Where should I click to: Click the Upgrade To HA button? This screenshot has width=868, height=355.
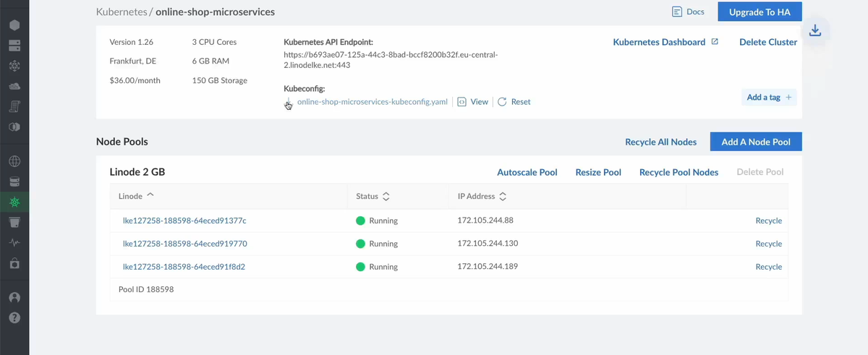tap(759, 12)
